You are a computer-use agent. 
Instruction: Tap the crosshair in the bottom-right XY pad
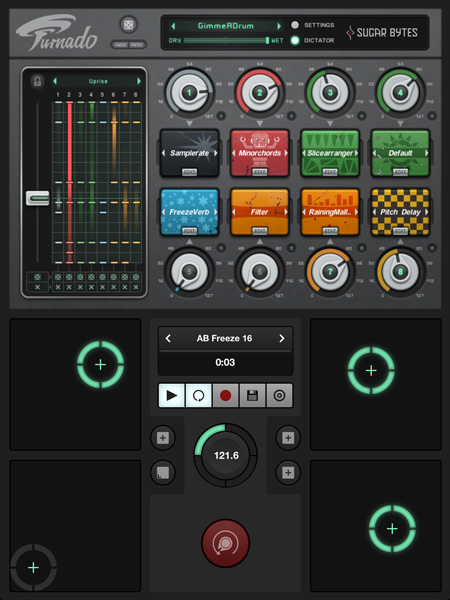pos(392,529)
